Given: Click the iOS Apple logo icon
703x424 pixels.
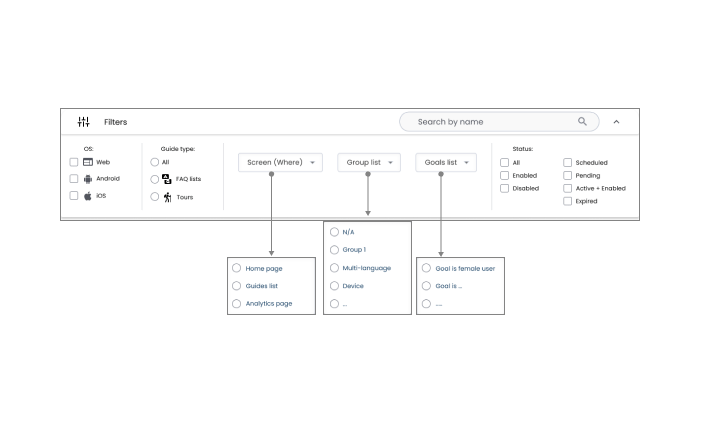Looking at the screenshot, I should (x=88, y=196).
